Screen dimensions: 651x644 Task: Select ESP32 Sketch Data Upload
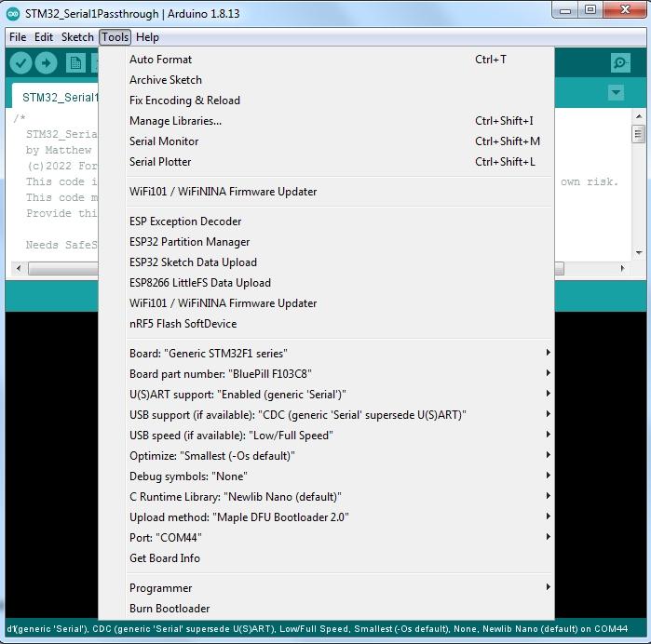point(326,262)
